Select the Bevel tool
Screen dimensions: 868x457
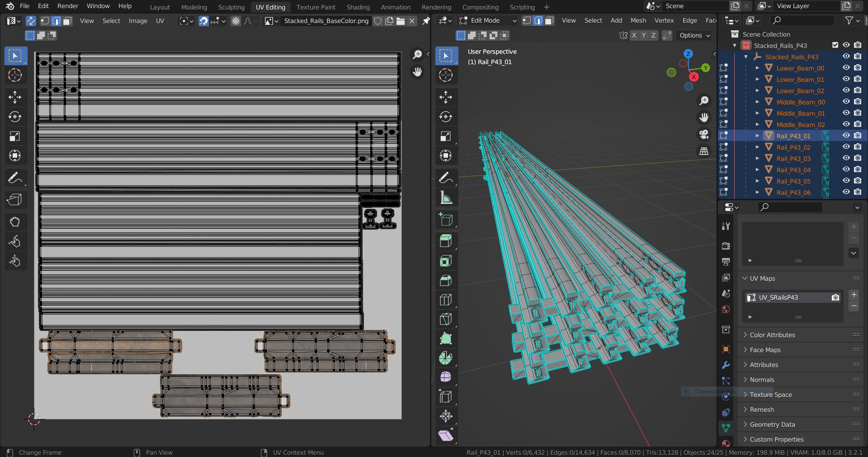point(446,280)
